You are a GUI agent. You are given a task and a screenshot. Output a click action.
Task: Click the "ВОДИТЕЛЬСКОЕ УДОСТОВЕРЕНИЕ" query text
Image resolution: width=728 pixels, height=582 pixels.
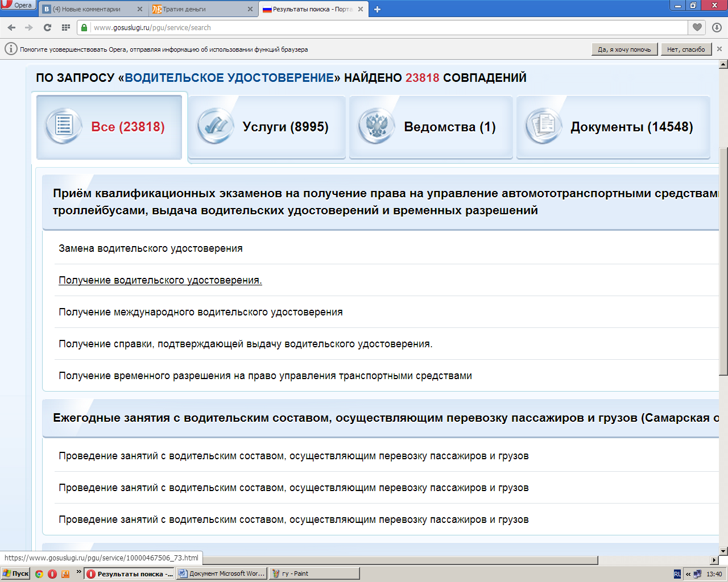coord(229,78)
